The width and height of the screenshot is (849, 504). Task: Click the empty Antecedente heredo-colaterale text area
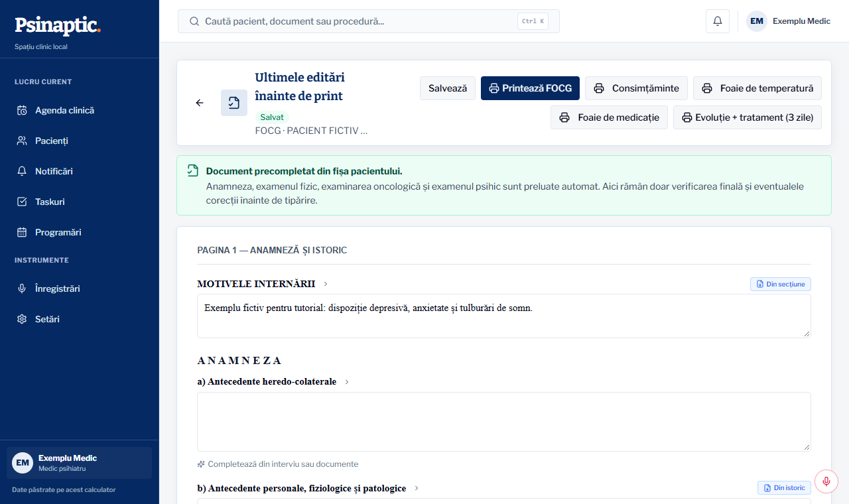coord(504,422)
